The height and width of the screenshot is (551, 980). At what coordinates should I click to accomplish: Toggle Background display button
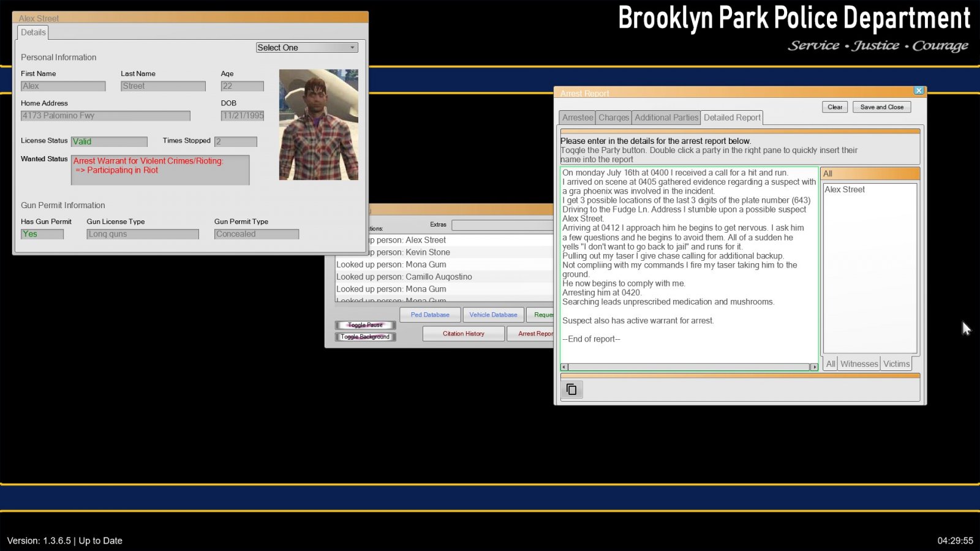click(365, 337)
